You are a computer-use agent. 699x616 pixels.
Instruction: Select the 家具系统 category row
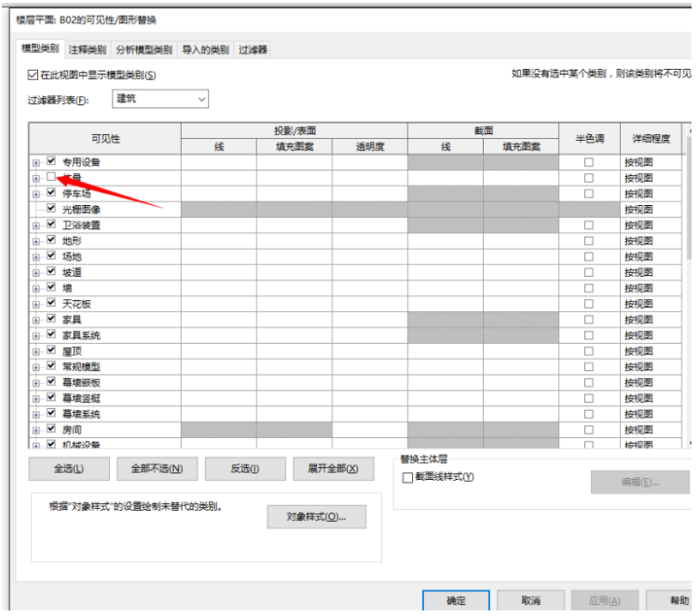(81, 335)
